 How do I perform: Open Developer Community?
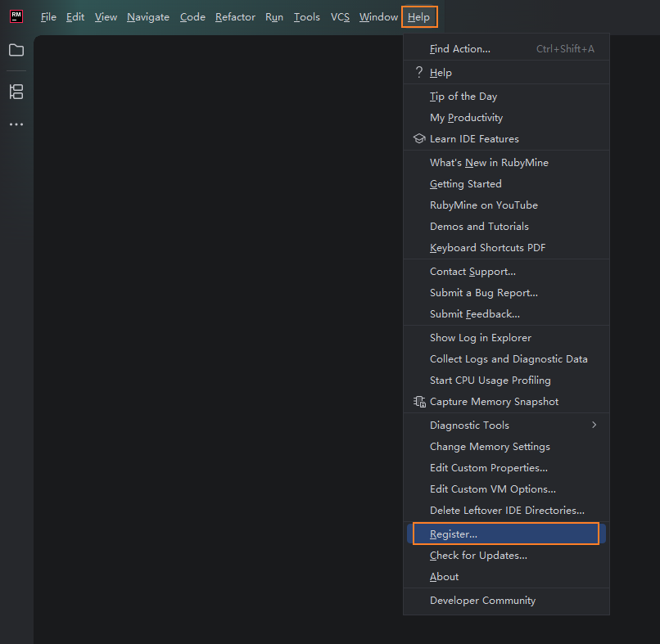click(x=506, y=601)
